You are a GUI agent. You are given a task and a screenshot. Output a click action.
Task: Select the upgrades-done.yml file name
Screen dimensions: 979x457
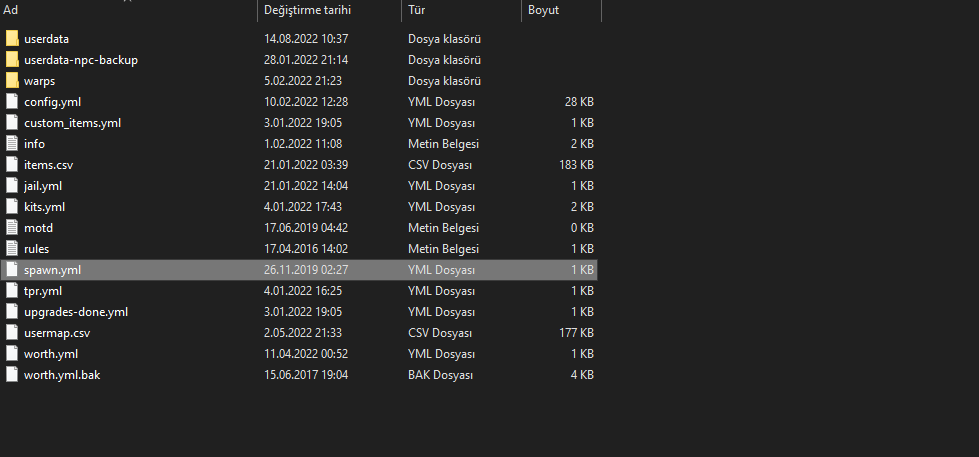[x=76, y=312]
